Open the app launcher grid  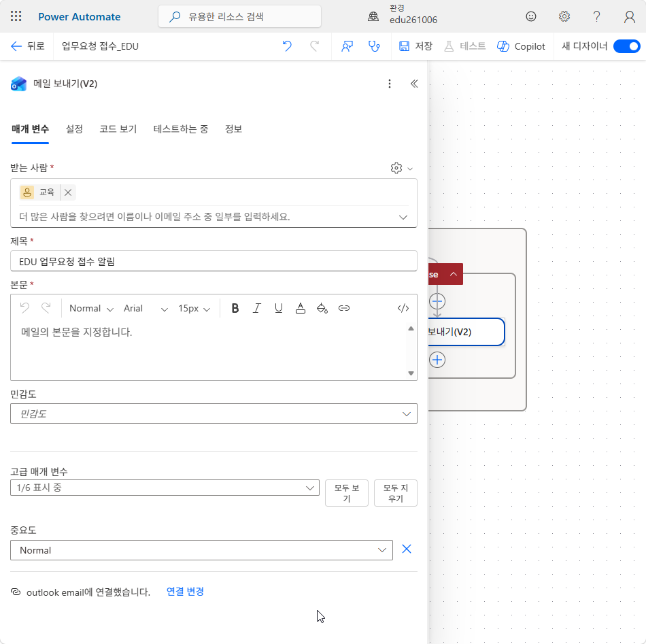coord(16,16)
